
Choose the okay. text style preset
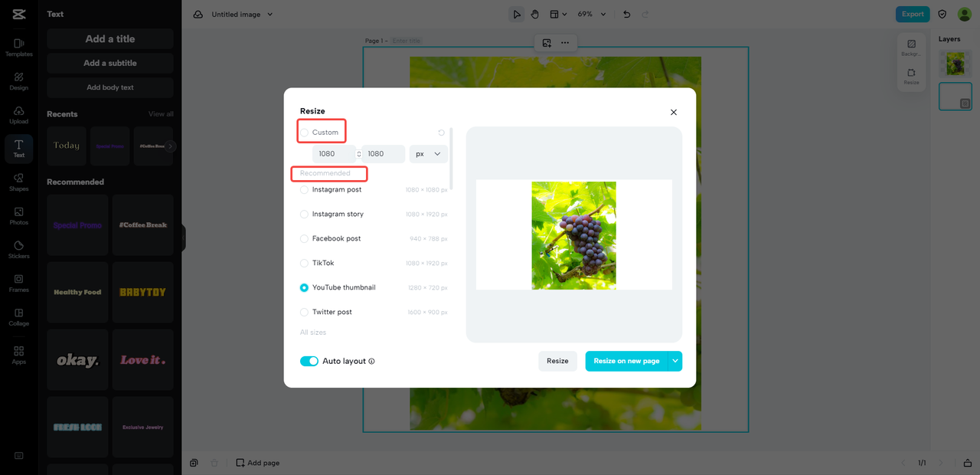[x=77, y=360]
